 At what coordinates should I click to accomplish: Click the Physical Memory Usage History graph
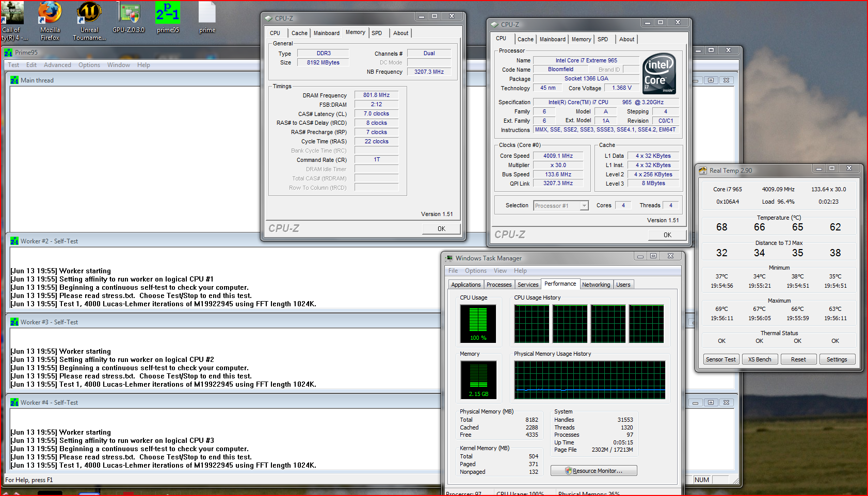(590, 380)
